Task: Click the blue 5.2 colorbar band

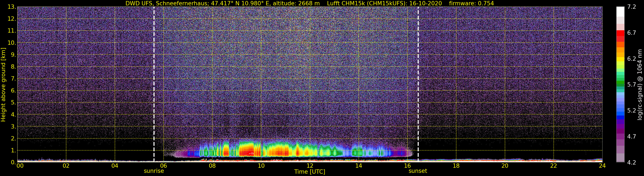Action: pyautogui.click(x=620, y=111)
